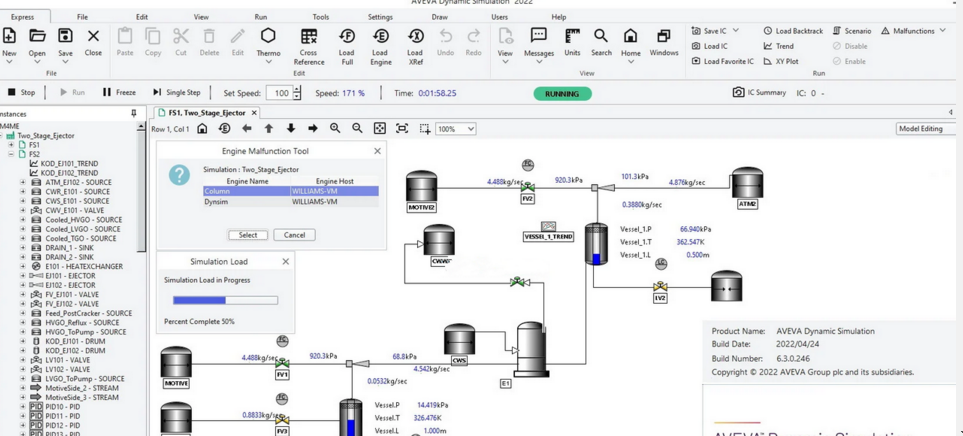Click the fit-to-window icon on the flowsheet toolbar
Image resolution: width=963 pixels, height=436 pixels.
click(380, 128)
